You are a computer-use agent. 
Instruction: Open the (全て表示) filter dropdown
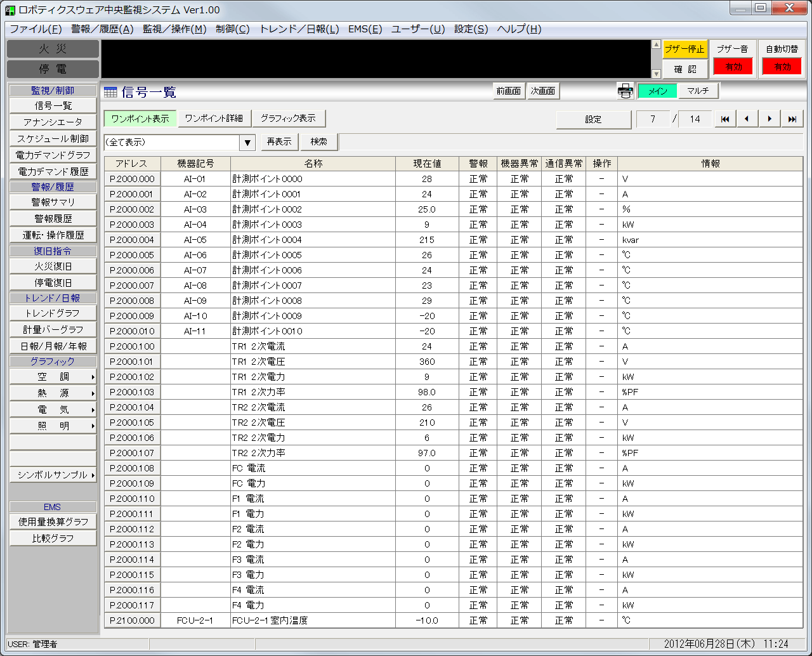pyautogui.click(x=248, y=142)
